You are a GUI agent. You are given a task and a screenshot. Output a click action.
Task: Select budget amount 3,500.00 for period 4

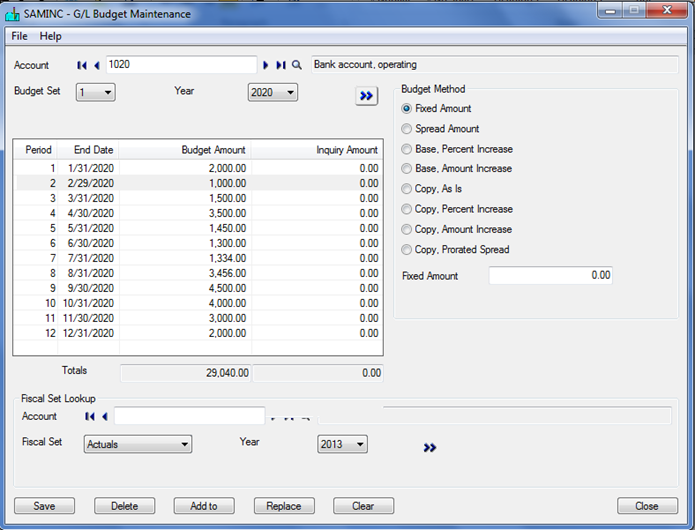point(185,214)
